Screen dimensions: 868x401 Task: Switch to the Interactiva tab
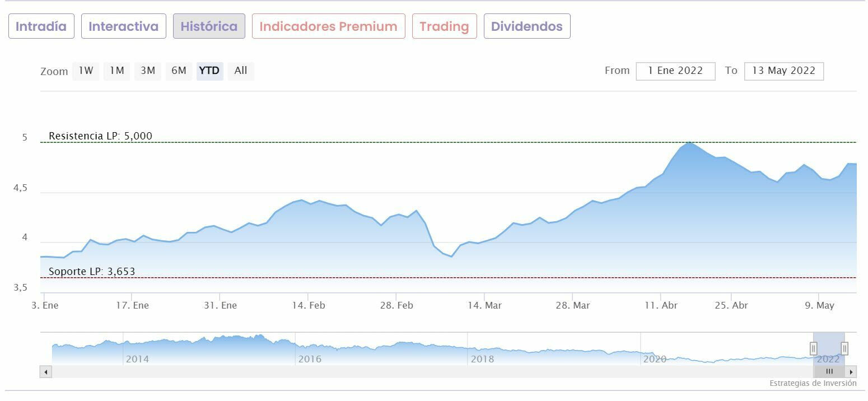click(124, 26)
